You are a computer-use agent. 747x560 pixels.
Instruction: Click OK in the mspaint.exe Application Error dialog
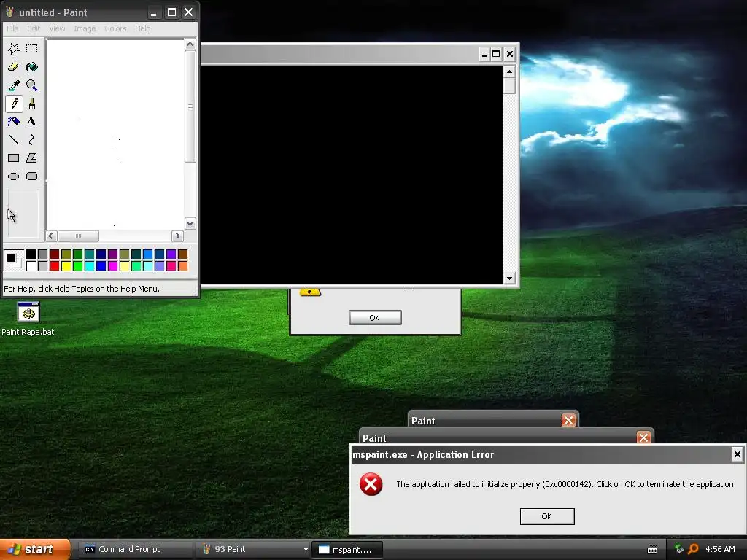(547, 516)
